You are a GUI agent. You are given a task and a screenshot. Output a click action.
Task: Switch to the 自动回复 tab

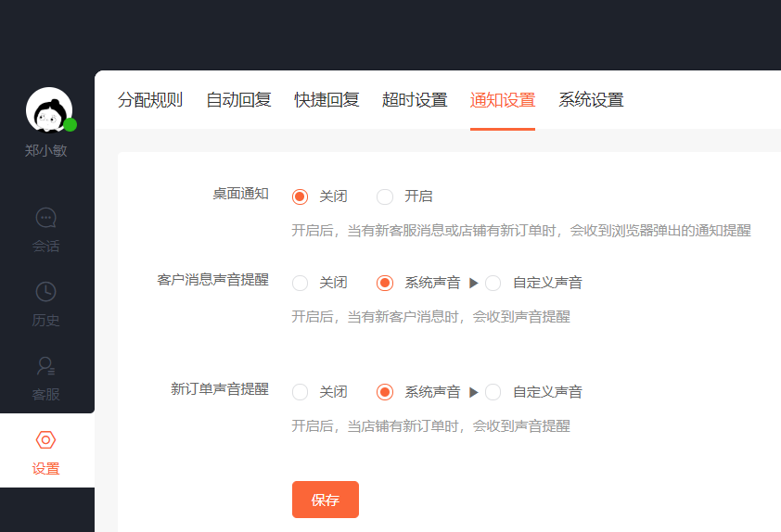[238, 100]
